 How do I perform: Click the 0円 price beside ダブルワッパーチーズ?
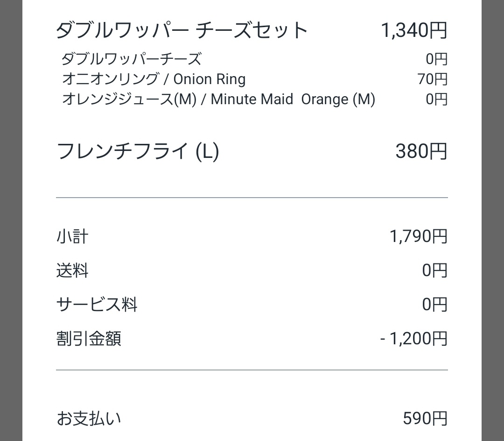436,59
